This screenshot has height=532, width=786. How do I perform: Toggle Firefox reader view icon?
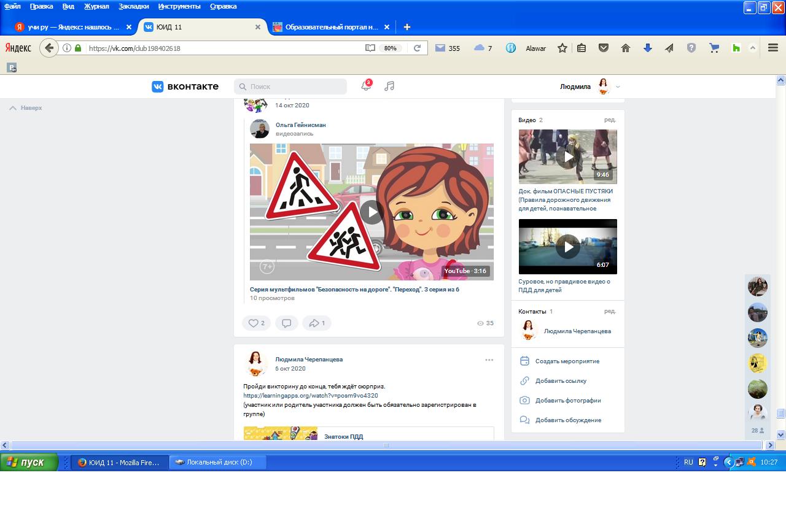tap(370, 48)
